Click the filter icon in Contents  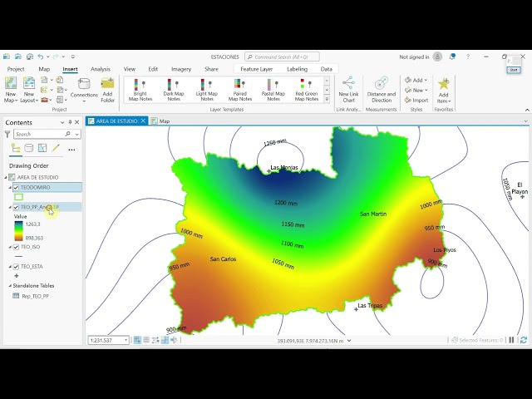7,134
